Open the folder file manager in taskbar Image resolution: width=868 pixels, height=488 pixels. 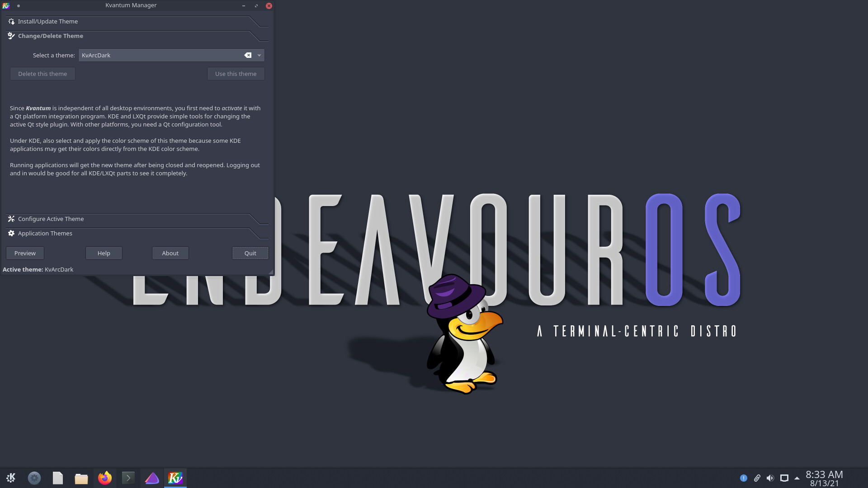coord(81,478)
